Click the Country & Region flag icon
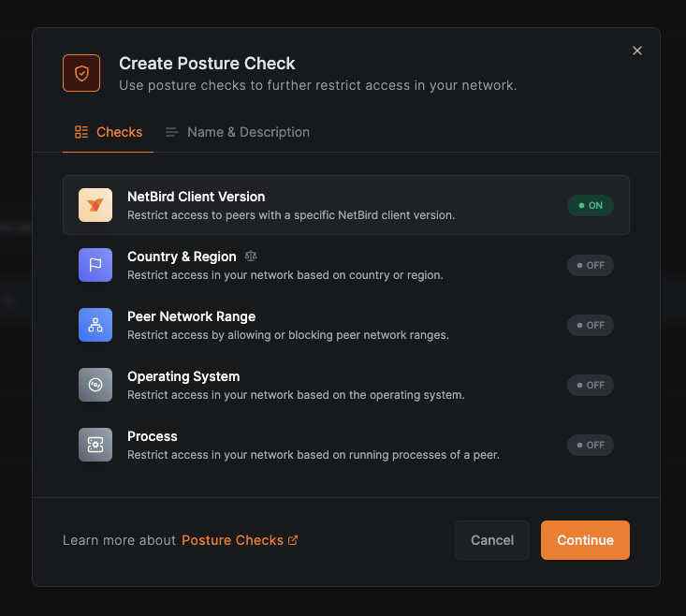The width and height of the screenshot is (686, 616). pos(95,265)
